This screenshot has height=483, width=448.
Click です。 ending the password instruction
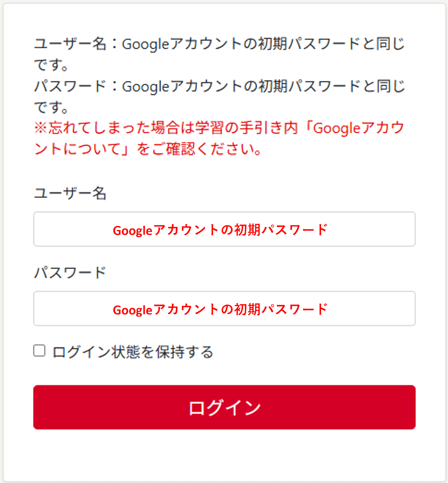click(x=51, y=107)
